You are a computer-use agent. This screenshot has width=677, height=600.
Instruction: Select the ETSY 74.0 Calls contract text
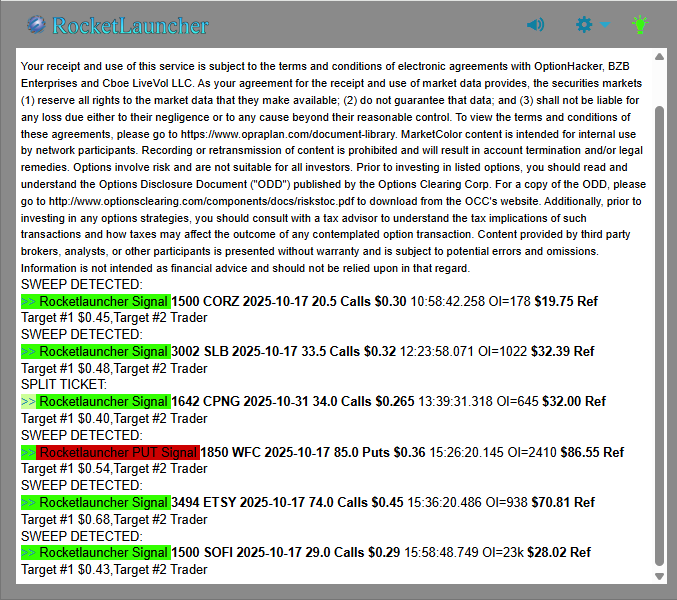point(302,502)
